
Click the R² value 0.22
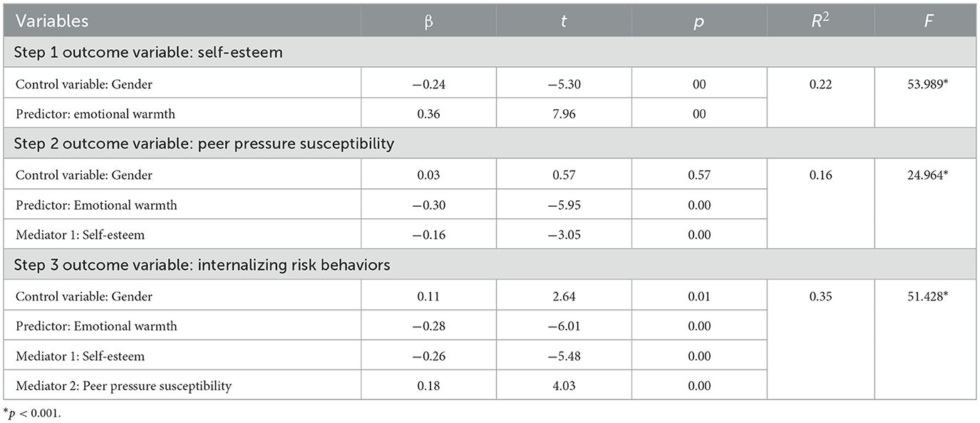[820, 84]
